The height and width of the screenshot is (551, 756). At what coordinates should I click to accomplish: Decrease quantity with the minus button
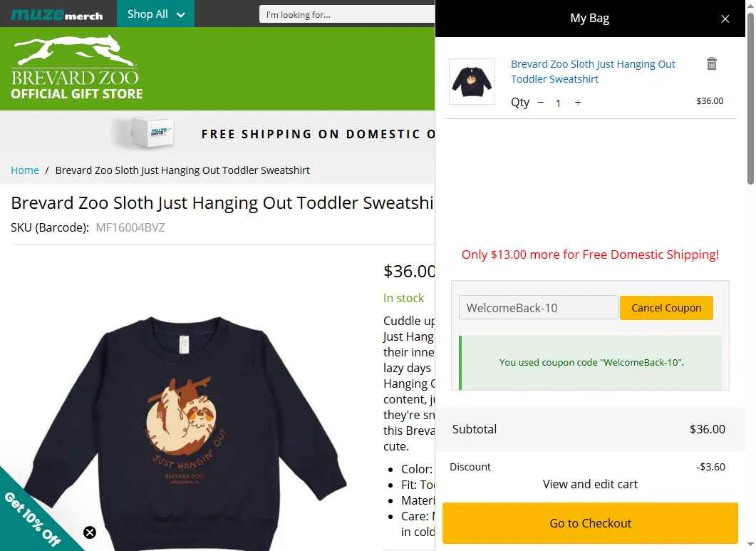tap(541, 103)
